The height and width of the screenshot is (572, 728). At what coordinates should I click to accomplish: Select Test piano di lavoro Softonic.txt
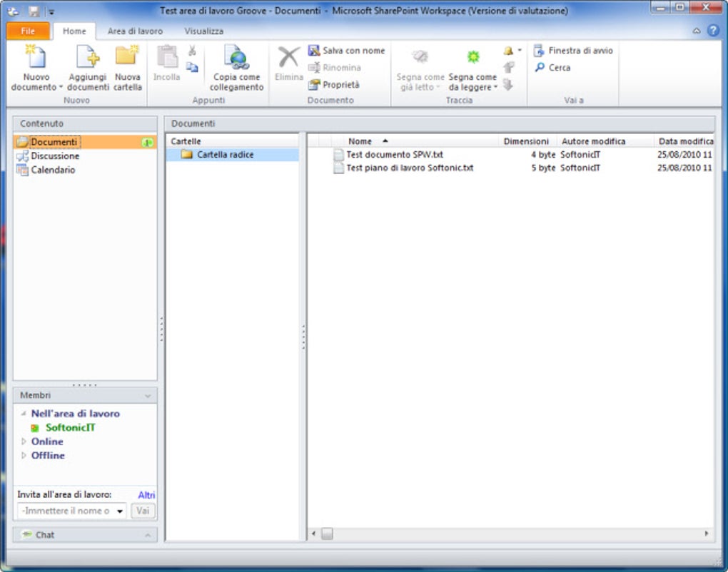pyautogui.click(x=410, y=168)
